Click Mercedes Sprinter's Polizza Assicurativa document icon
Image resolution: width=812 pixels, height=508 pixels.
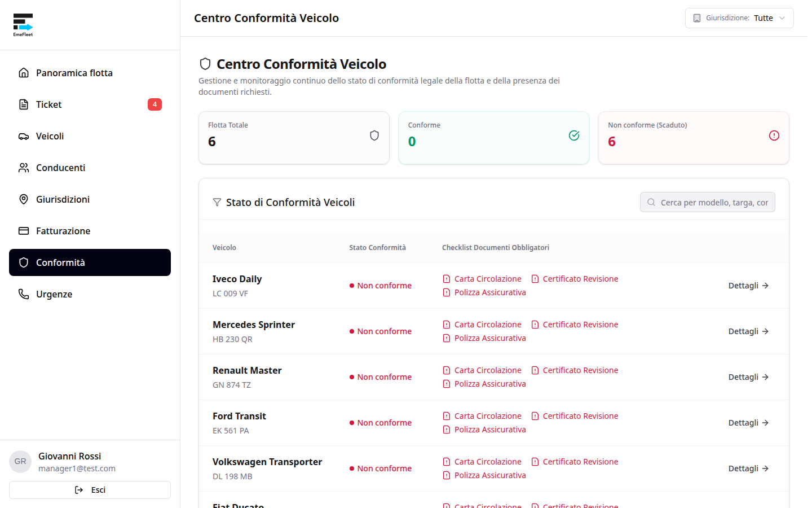pos(447,338)
